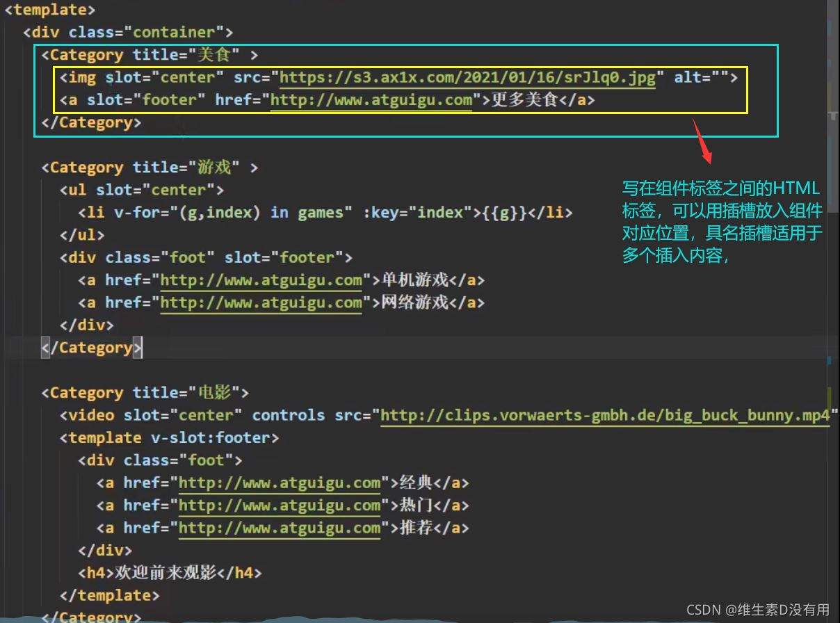Click the closing </ul> tag
The height and width of the screenshot is (623, 840).
point(82,234)
